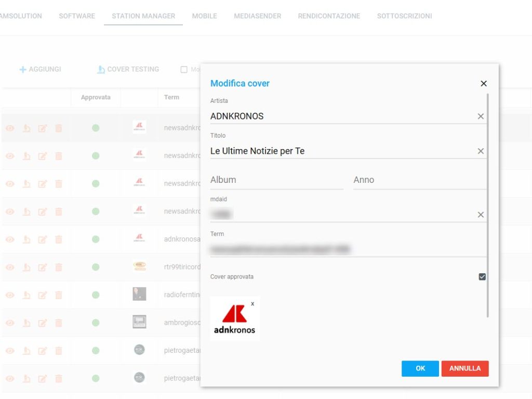Click the eye icon in the adnkronosa row
This screenshot has height=399, width=532.
coord(10,240)
